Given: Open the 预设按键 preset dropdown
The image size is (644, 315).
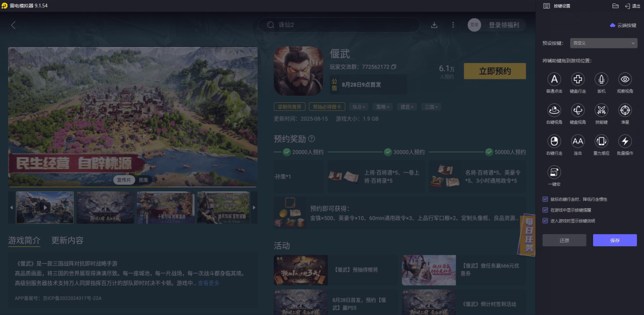Looking at the screenshot, I should [604, 43].
